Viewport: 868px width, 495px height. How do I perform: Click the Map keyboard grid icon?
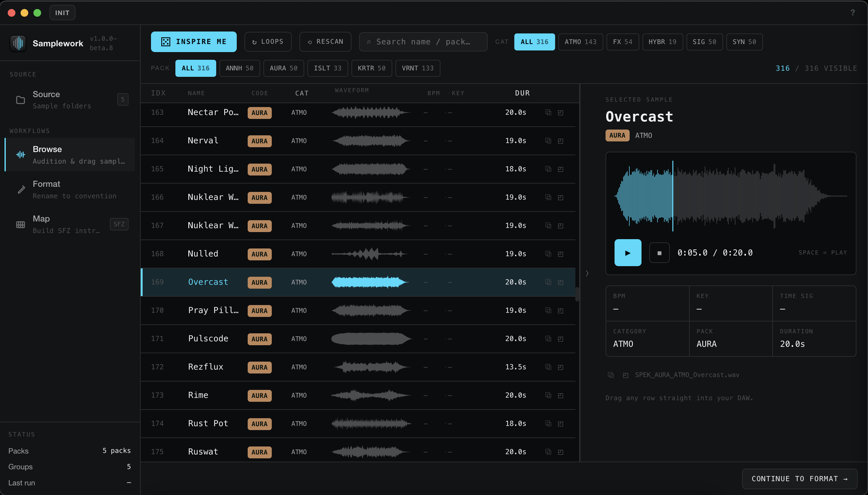pos(21,224)
